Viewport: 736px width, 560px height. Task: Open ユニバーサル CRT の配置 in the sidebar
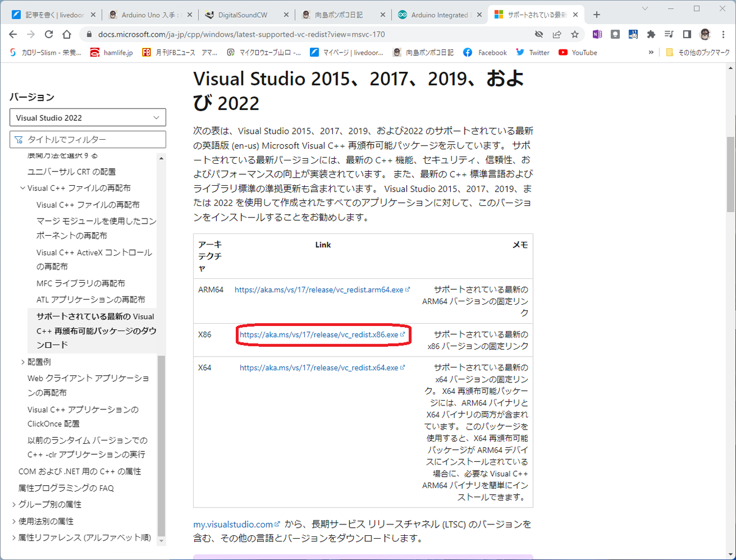point(71,171)
